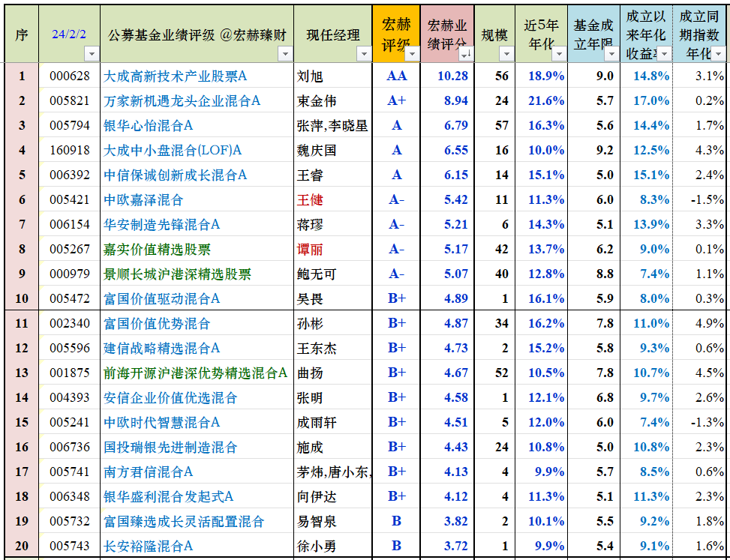Select fund code cell 006392
The image size is (730, 560).
coord(69,175)
